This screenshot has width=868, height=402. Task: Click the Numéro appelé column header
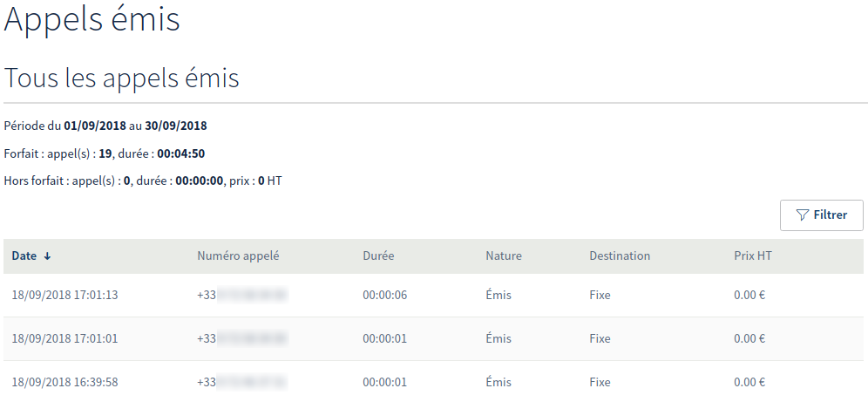238,256
